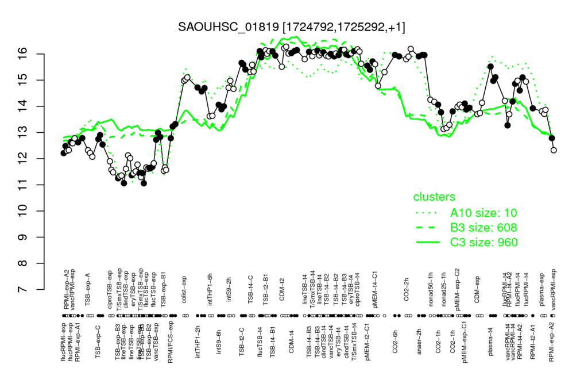This screenshot has width=588, height=368.
Task: Click the last data point at vancRPMI-exp
Action: tap(554, 150)
